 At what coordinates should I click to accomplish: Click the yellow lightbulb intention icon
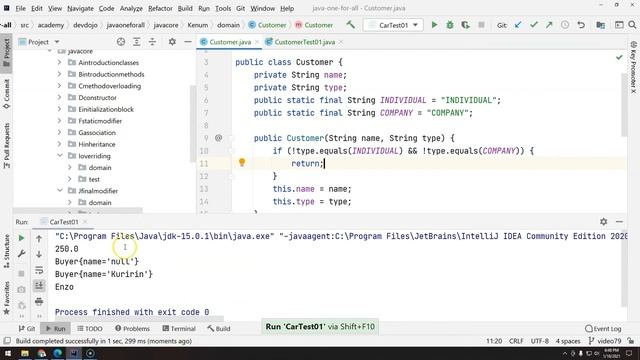[x=242, y=162]
